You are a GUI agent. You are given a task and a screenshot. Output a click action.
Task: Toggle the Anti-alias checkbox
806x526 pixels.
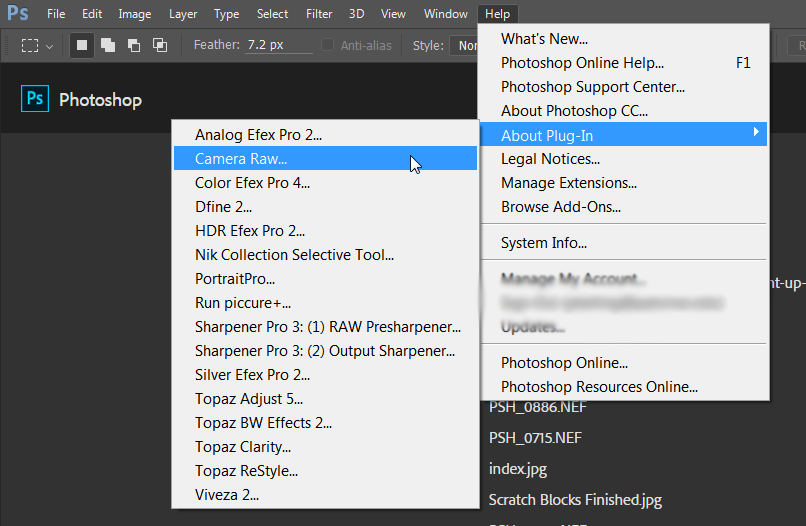[328, 45]
